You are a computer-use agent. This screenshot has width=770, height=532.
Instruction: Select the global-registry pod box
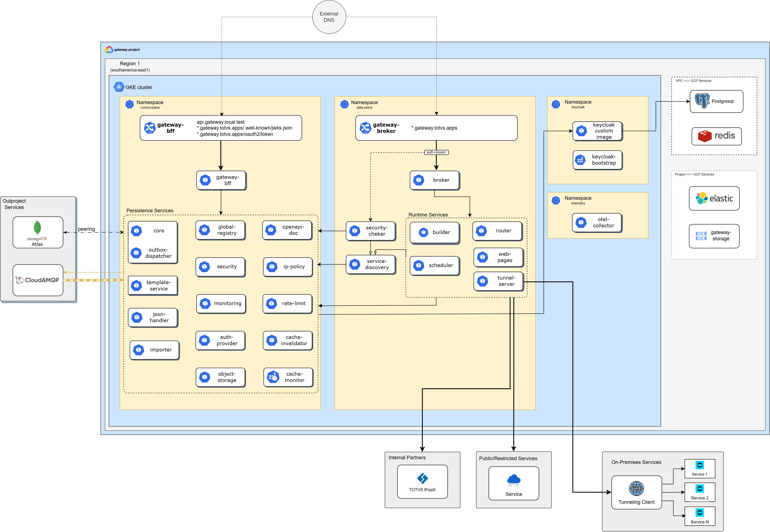pyautogui.click(x=220, y=230)
